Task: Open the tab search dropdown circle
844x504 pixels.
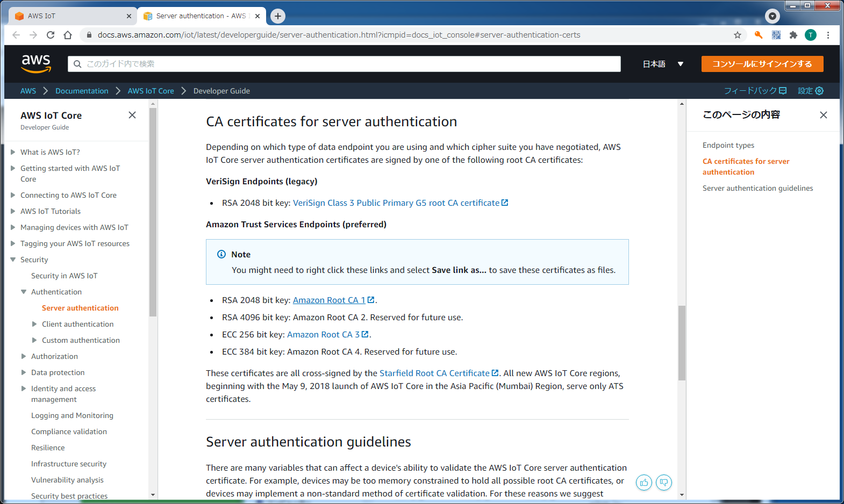Action: [773, 16]
